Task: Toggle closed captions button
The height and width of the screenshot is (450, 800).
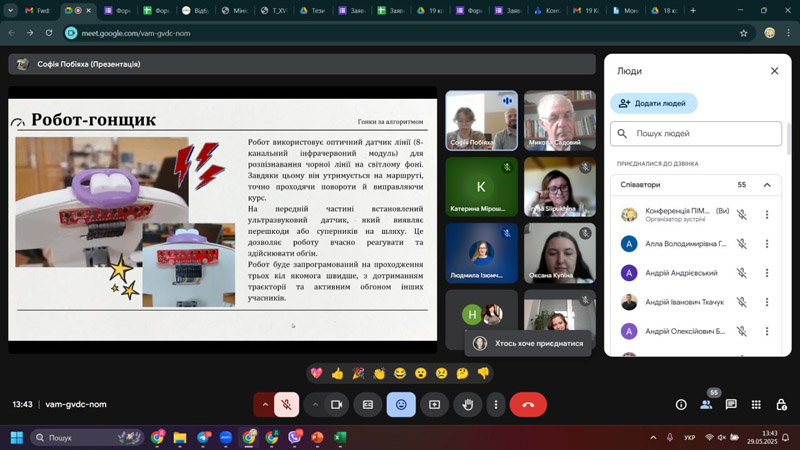Action: pyautogui.click(x=368, y=405)
